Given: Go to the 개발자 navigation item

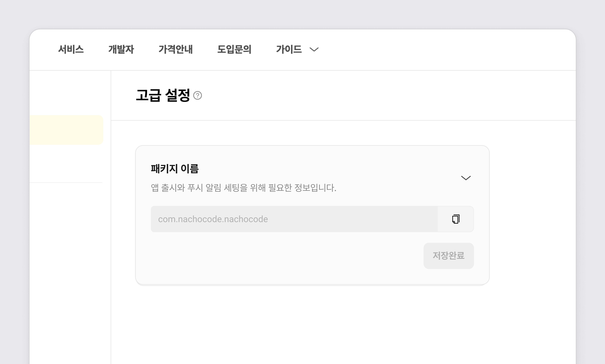Looking at the screenshot, I should [121, 49].
